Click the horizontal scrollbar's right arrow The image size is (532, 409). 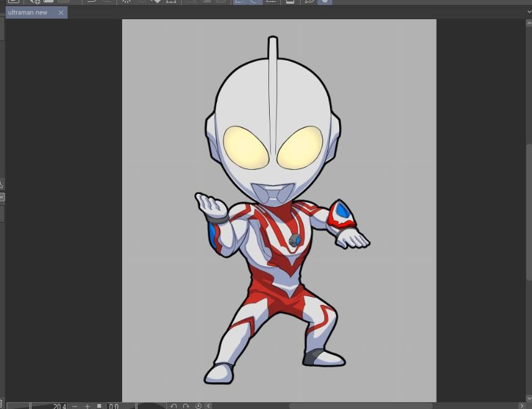(522, 406)
